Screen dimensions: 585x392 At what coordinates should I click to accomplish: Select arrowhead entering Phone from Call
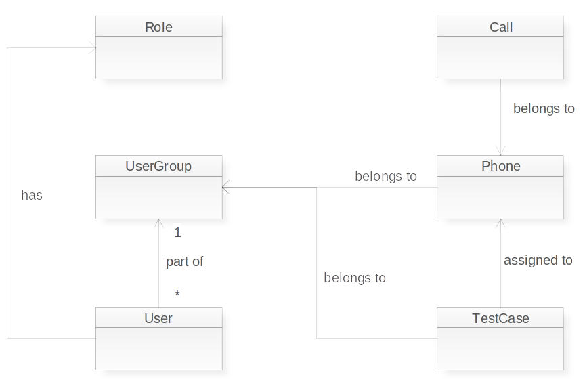point(501,152)
